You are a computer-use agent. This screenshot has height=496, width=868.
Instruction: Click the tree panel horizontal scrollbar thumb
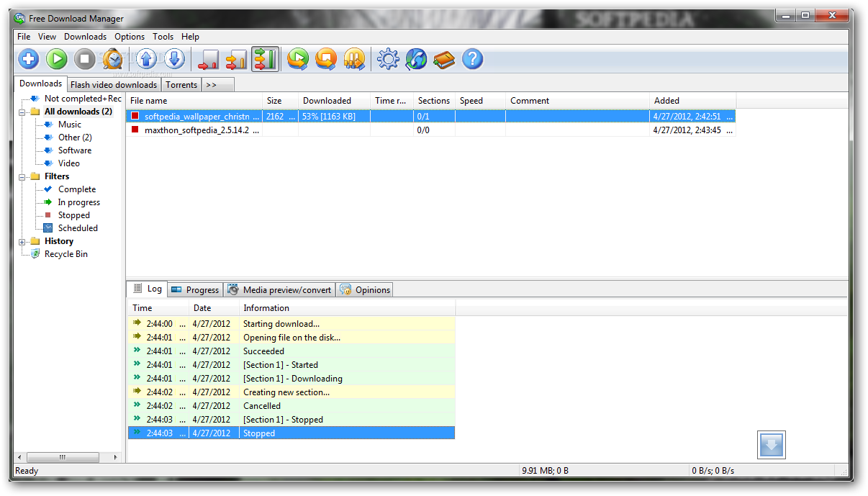tap(63, 457)
